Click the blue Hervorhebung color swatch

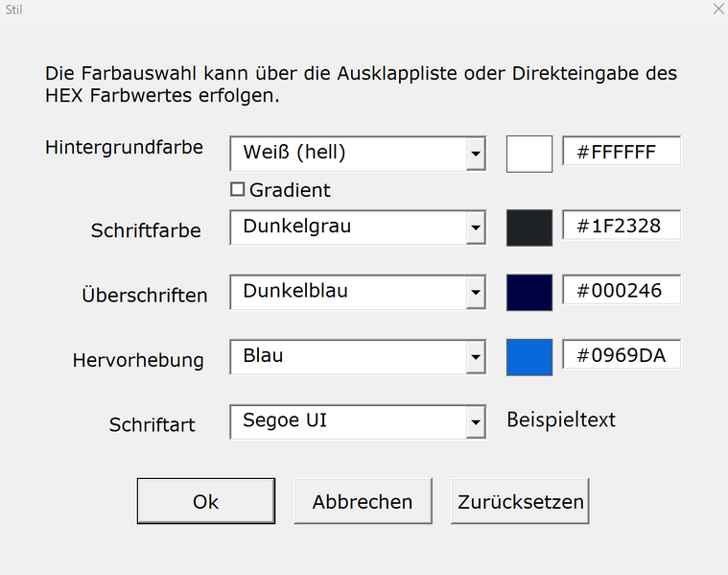pyautogui.click(x=529, y=357)
